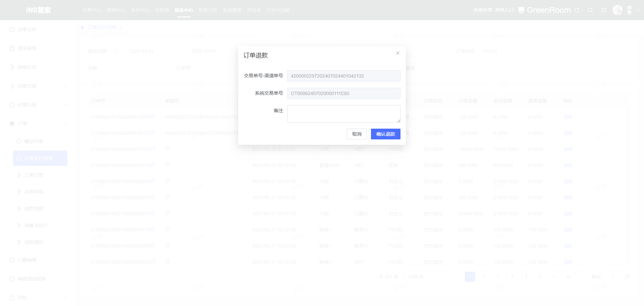Open the 10条/页 page size dropdown
This screenshot has width=644, height=306.
click(425, 277)
